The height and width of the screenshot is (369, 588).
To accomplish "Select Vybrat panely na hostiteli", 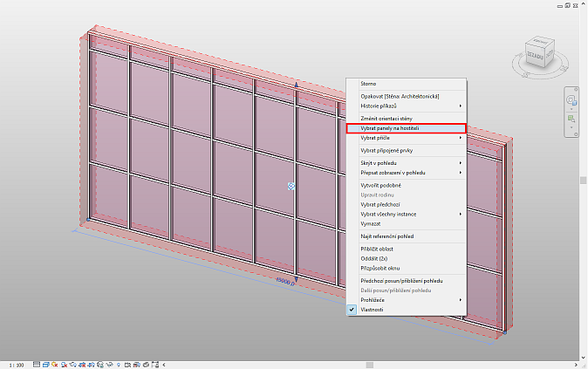I will tap(390, 128).
